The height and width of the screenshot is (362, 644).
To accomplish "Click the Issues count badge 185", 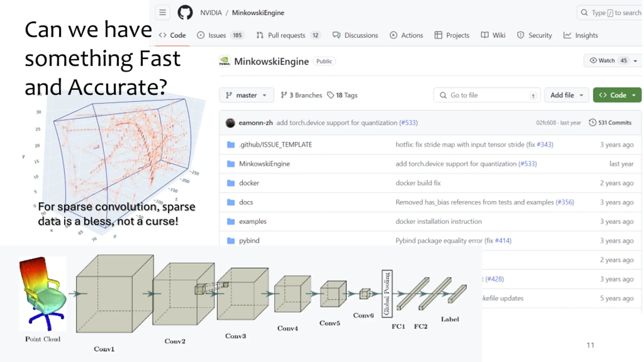I will [x=237, y=35].
